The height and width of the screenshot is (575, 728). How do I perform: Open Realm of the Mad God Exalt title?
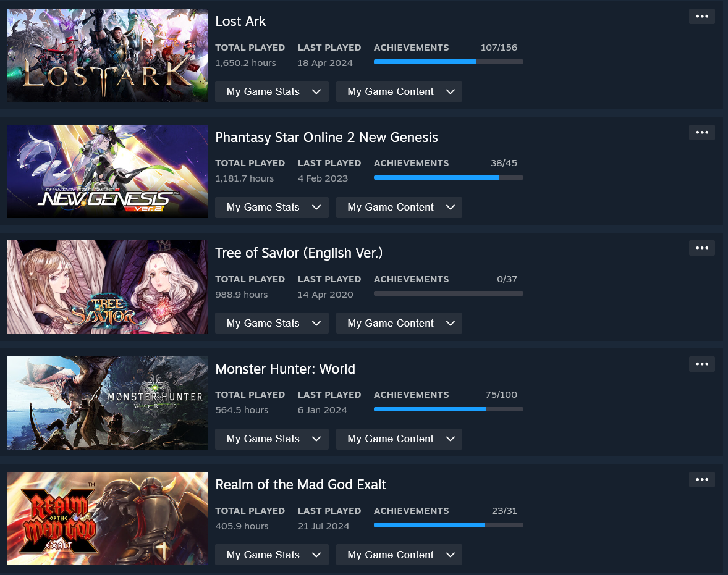[301, 484]
